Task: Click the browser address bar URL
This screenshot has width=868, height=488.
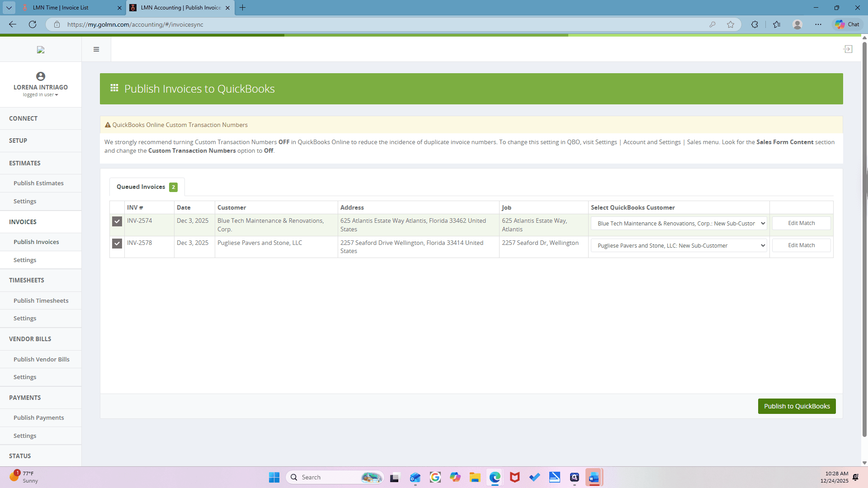Action: [135, 24]
